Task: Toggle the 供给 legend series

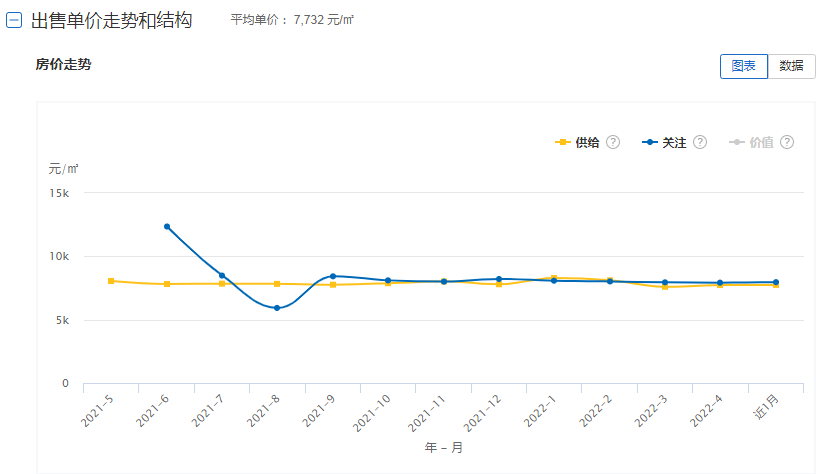Action: 587,142
